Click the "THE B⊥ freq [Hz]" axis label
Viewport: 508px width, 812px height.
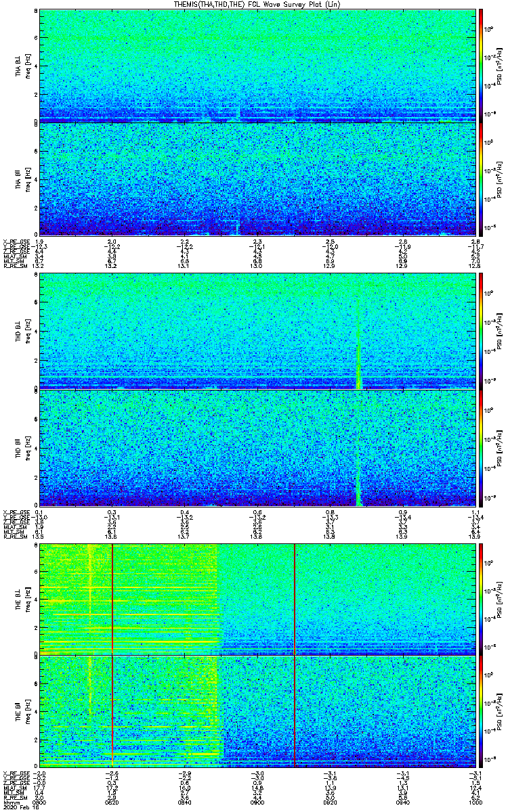pos(23,598)
